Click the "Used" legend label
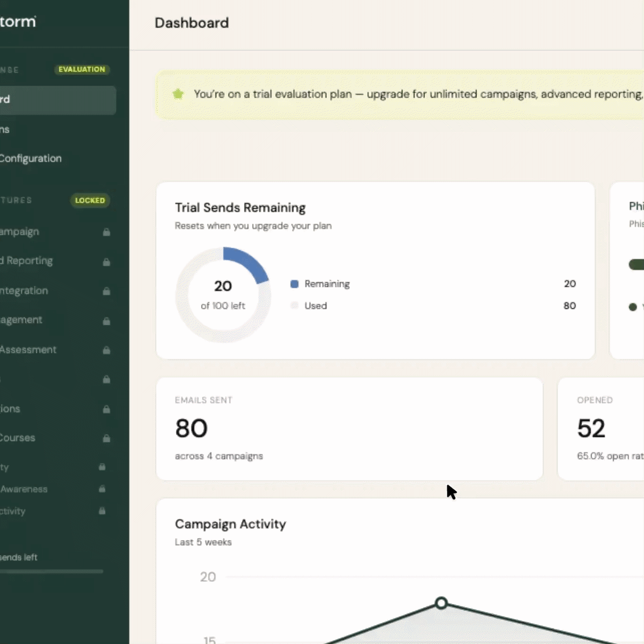 point(315,305)
